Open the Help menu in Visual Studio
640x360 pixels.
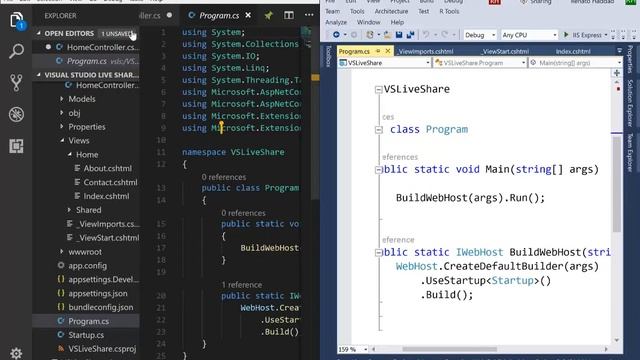pos(397,22)
